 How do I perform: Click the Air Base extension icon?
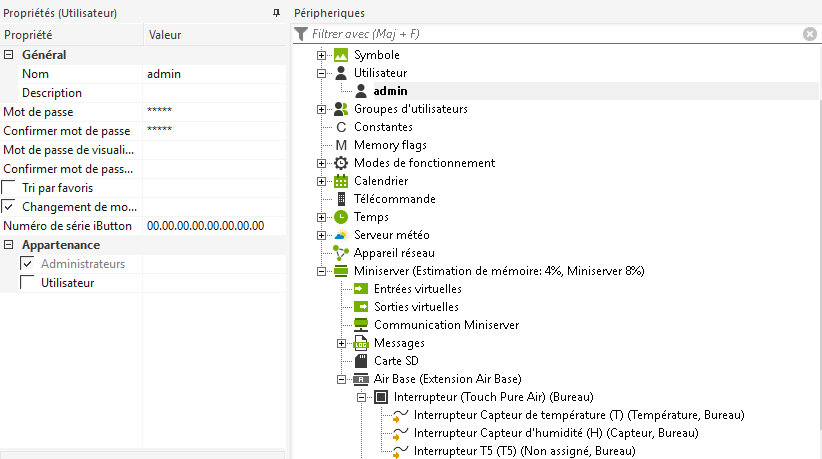[x=361, y=379]
